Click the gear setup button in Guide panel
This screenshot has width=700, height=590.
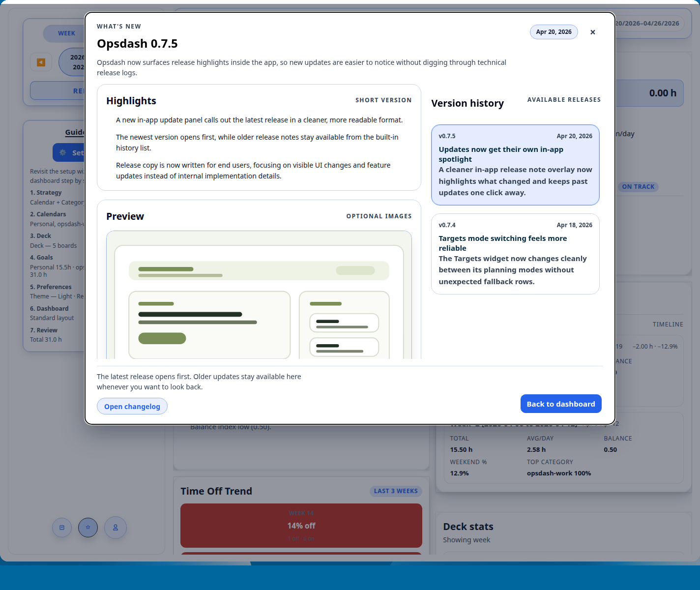[x=69, y=152]
